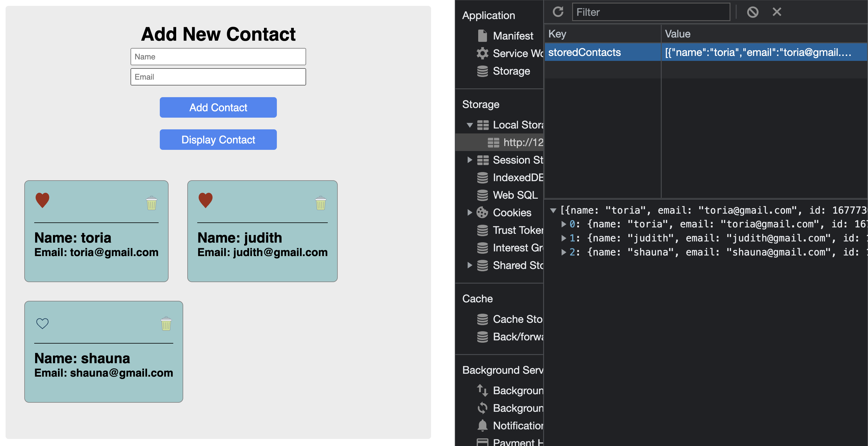
Task: Click the Cache Storage icon
Action: pos(483,319)
